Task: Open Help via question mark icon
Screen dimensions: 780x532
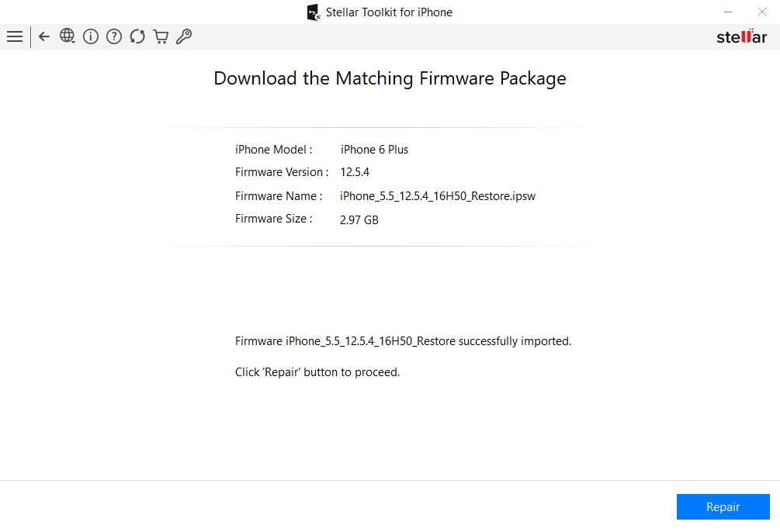Action: pos(114,36)
